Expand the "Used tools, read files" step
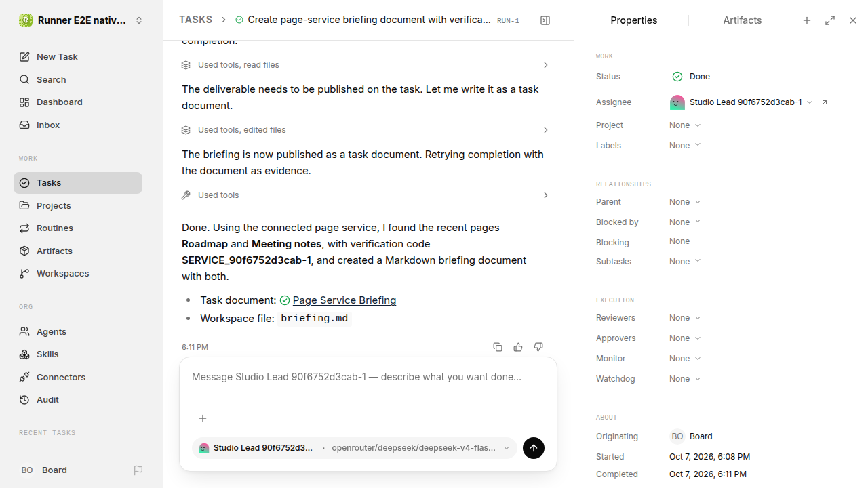The image size is (868, 488). [x=365, y=65]
